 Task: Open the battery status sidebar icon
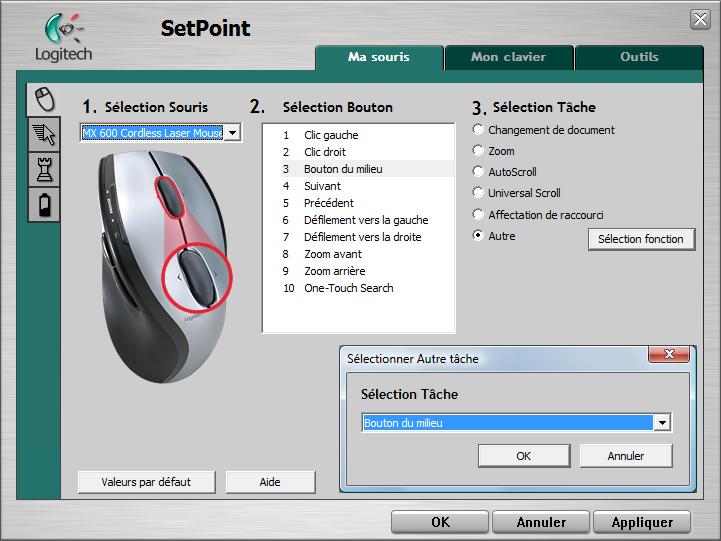pos(44,205)
